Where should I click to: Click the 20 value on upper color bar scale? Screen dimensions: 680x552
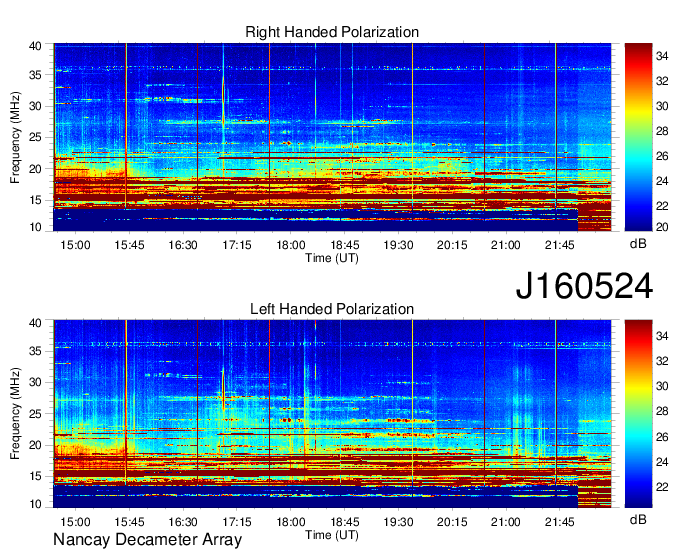tap(662, 227)
